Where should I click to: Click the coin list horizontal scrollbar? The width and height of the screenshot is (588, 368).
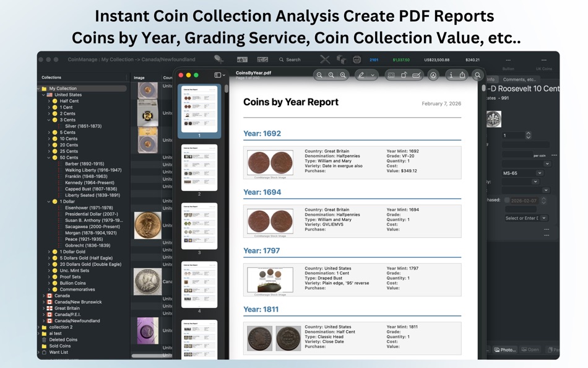[x=152, y=356]
